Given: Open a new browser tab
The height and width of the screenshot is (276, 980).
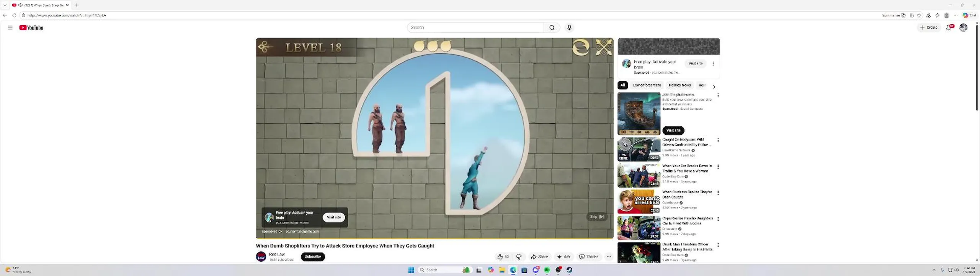Looking at the screenshot, I should click(x=77, y=5).
